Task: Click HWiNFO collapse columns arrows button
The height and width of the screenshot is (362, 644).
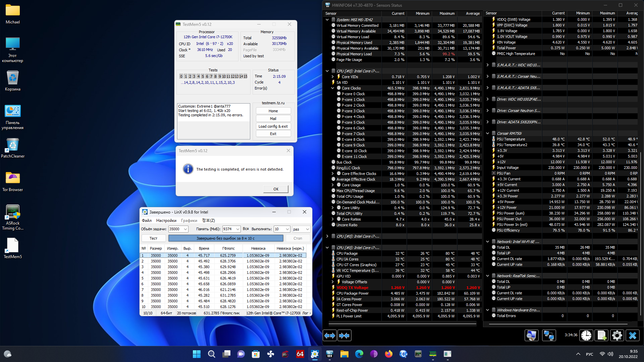Action: click(344, 336)
